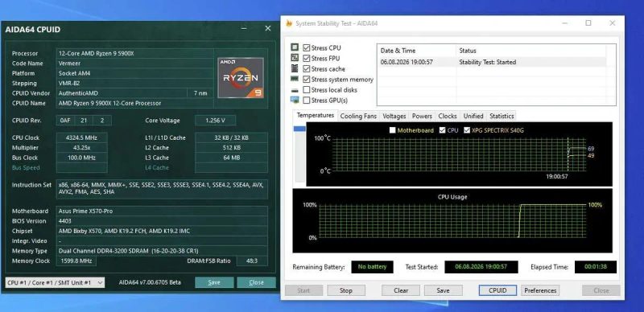The width and height of the screenshot is (644, 312).
Task: Minimize the AIDA64 CPUID window
Action: (x=245, y=28)
